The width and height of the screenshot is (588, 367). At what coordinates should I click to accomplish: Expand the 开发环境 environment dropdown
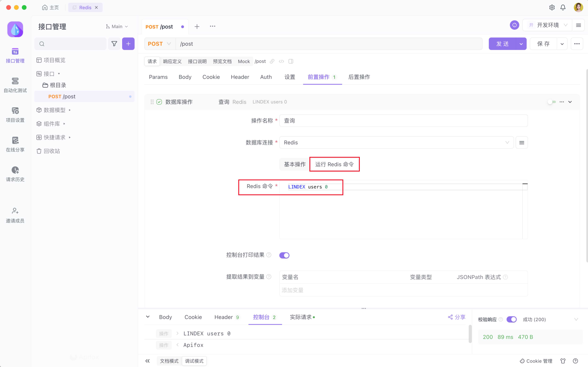pos(548,25)
